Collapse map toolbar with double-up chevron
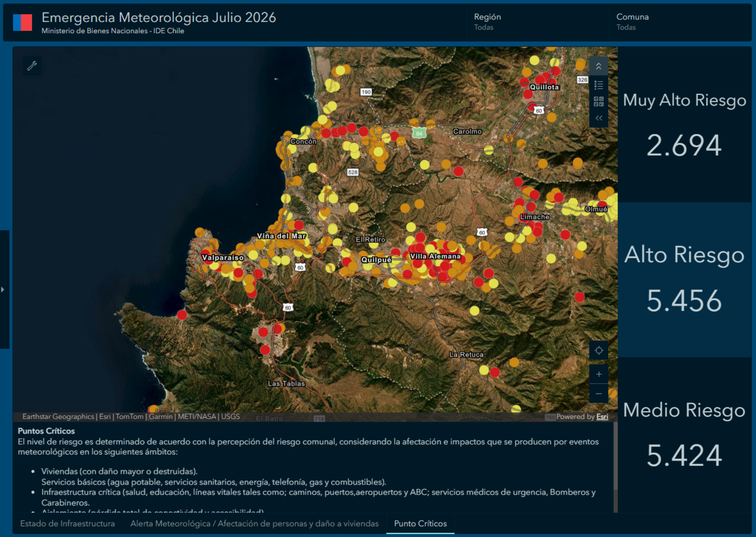The height and width of the screenshot is (537, 756). pyautogui.click(x=598, y=66)
